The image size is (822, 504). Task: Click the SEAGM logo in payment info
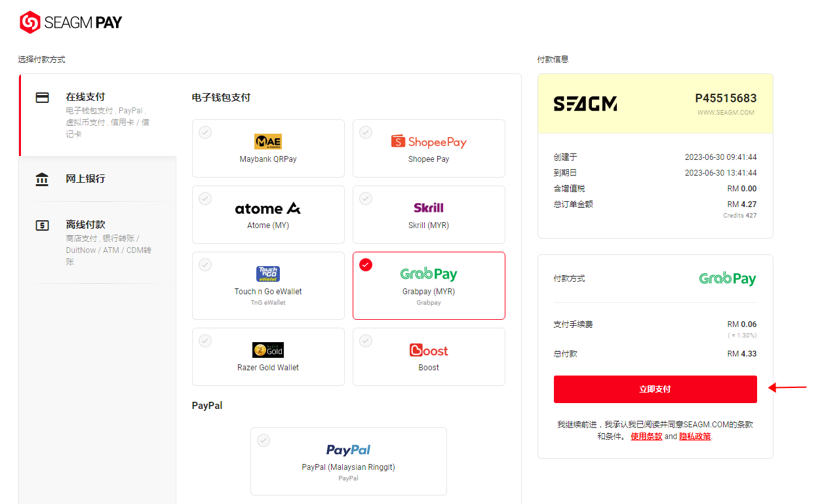(585, 104)
